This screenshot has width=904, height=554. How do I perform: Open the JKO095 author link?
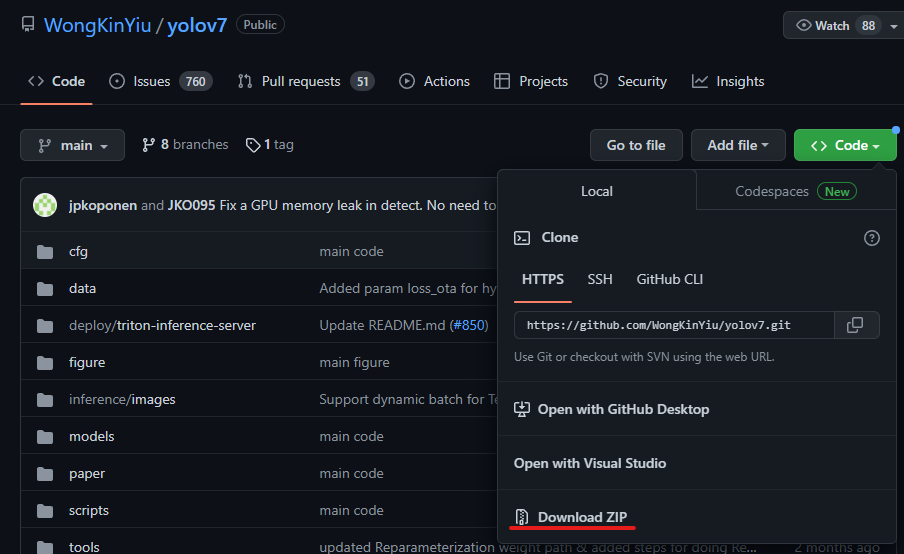click(191, 205)
